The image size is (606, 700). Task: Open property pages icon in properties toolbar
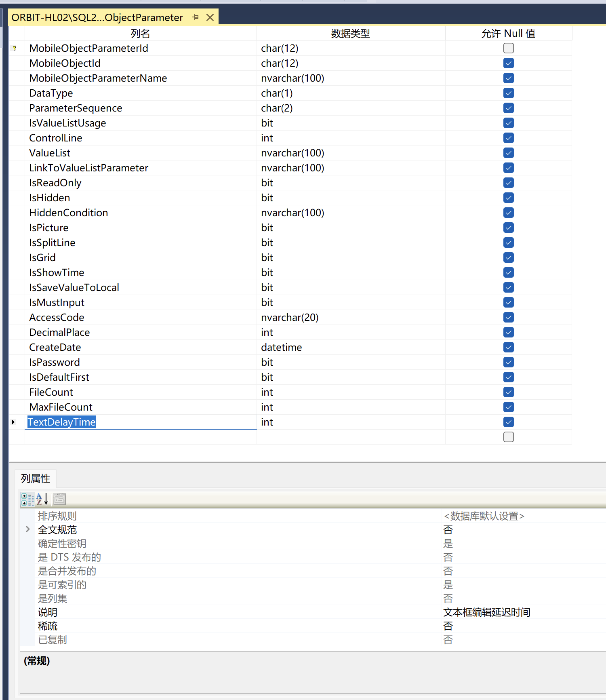[59, 500]
